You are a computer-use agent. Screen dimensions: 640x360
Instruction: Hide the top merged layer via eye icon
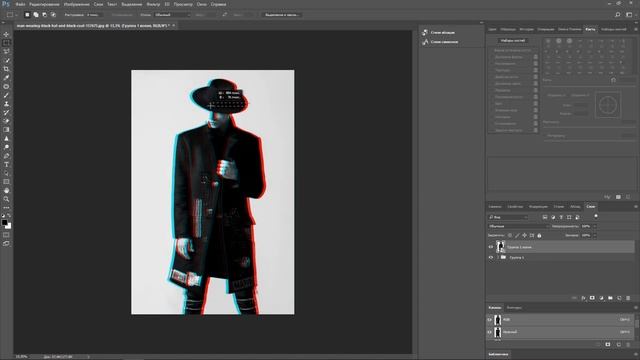coord(491,247)
